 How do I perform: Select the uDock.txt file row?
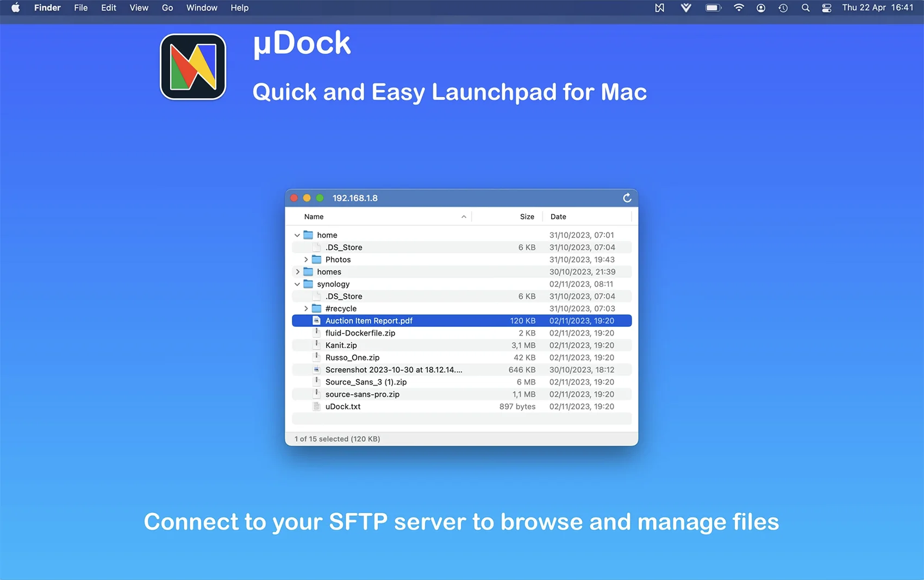pyautogui.click(x=343, y=407)
